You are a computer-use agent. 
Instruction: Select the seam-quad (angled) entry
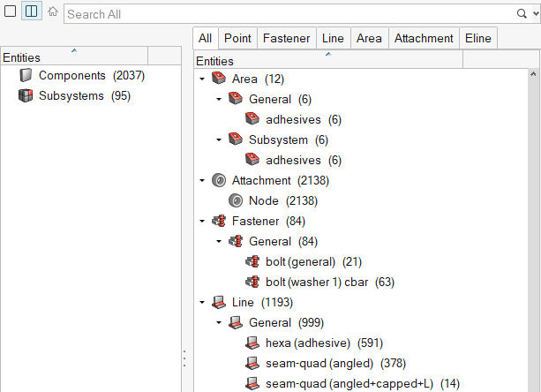(319, 363)
